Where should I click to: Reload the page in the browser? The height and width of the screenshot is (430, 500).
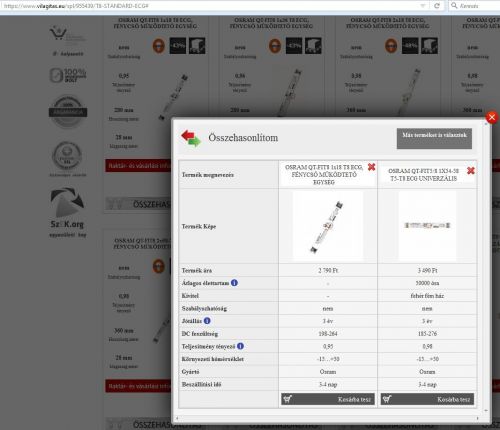tap(437, 6)
